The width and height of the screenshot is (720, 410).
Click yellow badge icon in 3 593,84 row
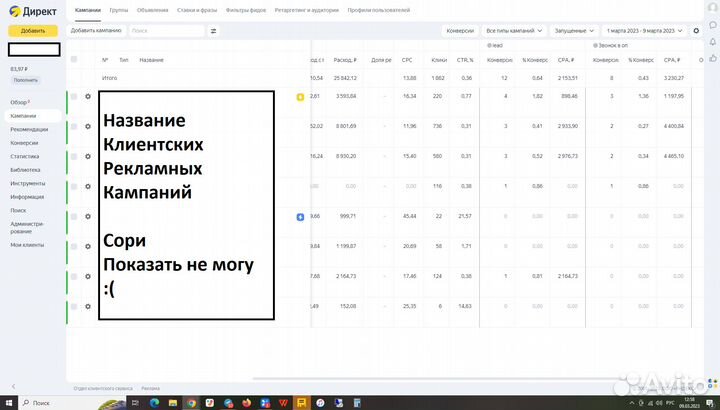pyautogui.click(x=300, y=97)
